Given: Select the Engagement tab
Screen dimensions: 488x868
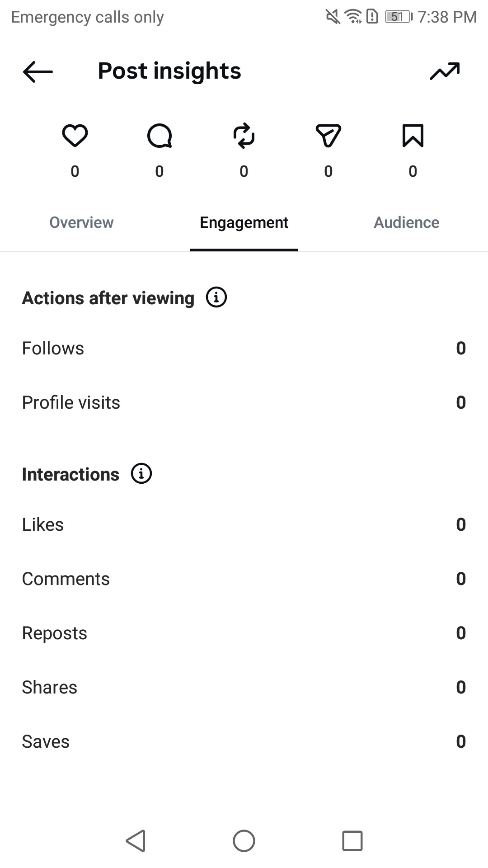Looking at the screenshot, I should pyautogui.click(x=244, y=222).
